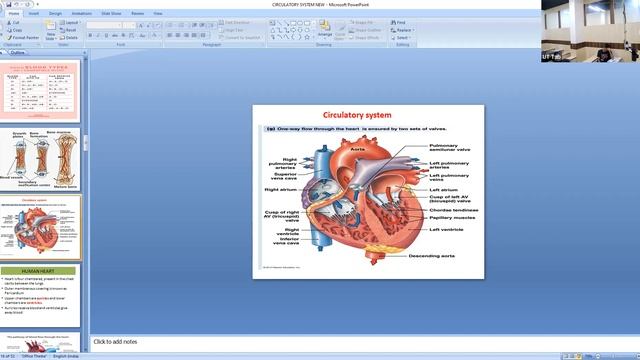
Task: Activate Format Painter
Action: point(23,38)
